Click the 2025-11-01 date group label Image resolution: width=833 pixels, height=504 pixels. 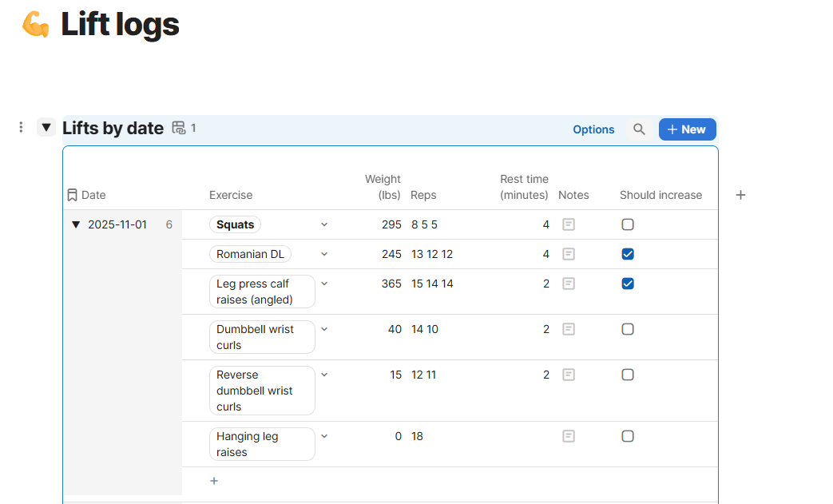point(117,224)
